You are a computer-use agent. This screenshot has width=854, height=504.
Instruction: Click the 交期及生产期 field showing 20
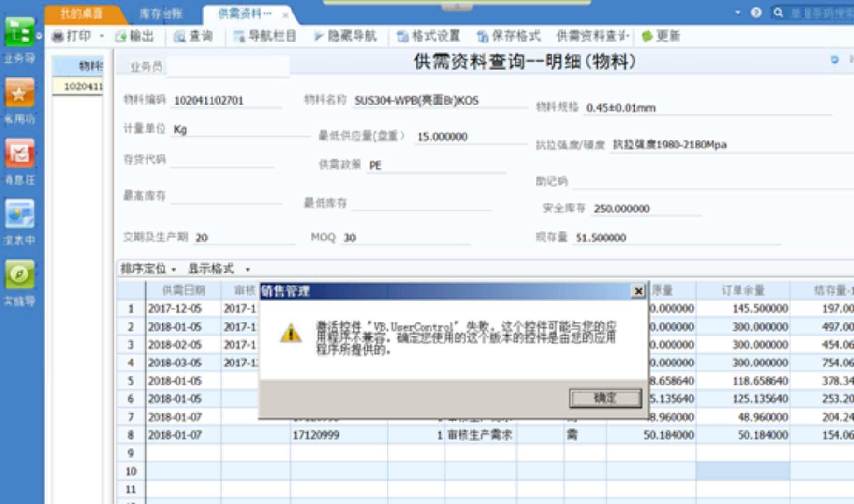pyautogui.click(x=245, y=238)
